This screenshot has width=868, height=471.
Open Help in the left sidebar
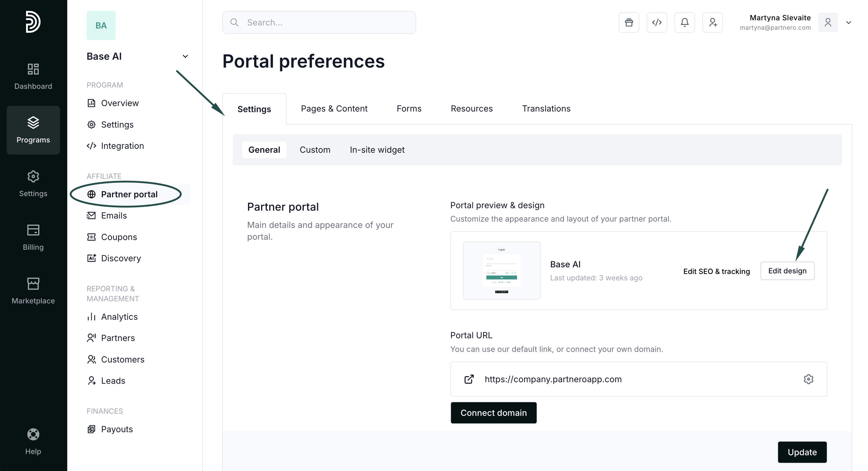(33, 442)
